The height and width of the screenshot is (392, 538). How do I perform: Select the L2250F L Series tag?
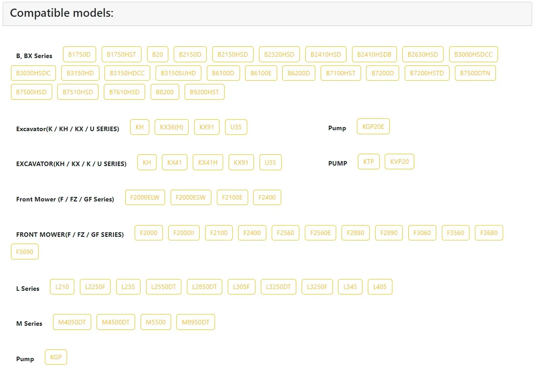95,287
